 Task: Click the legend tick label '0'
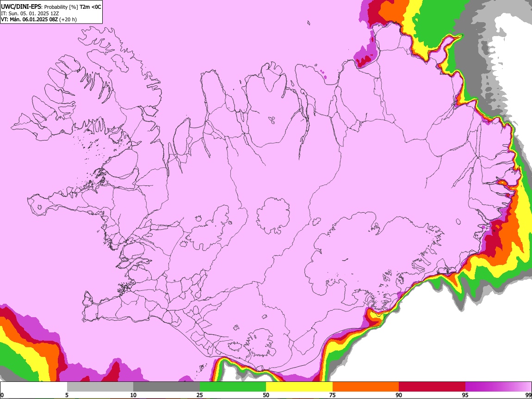2,395
